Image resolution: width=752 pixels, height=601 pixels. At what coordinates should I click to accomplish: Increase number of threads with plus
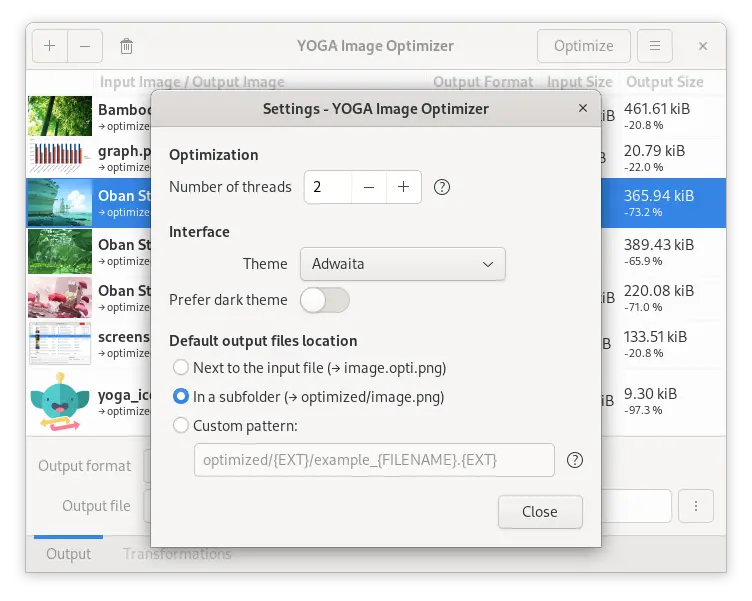tap(404, 187)
